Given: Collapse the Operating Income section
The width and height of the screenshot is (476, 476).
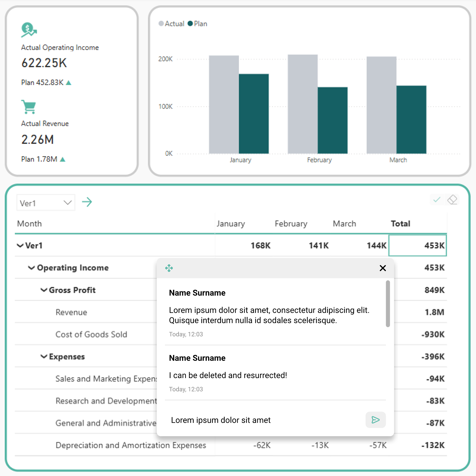Looking at the screenshot, I should 32,268.
